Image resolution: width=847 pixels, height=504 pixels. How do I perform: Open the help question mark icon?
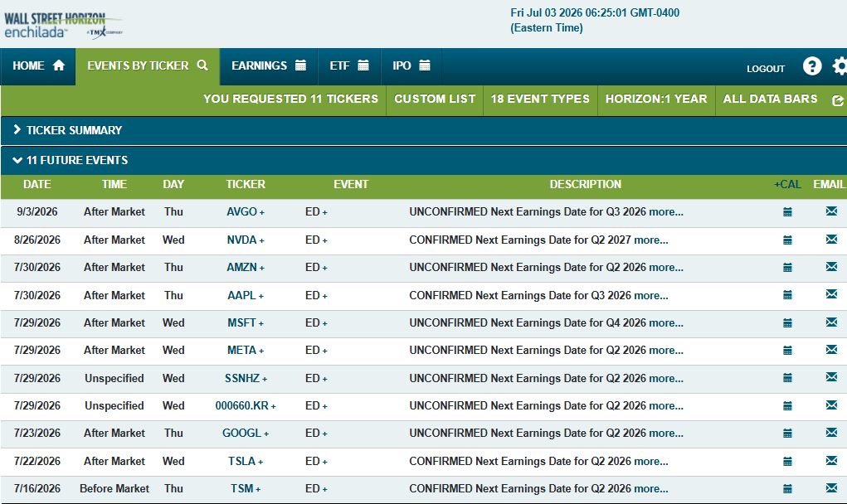[812, 66]
